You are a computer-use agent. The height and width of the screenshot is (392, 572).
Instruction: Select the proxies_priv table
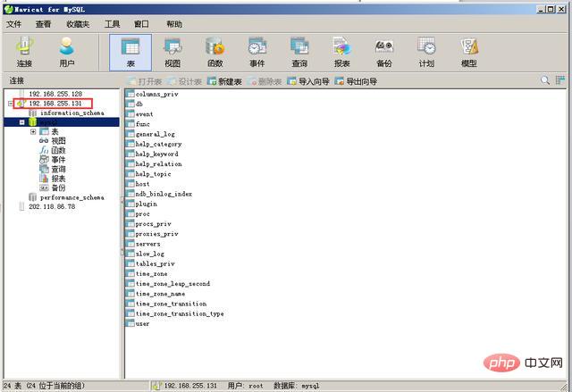(157, 234)
